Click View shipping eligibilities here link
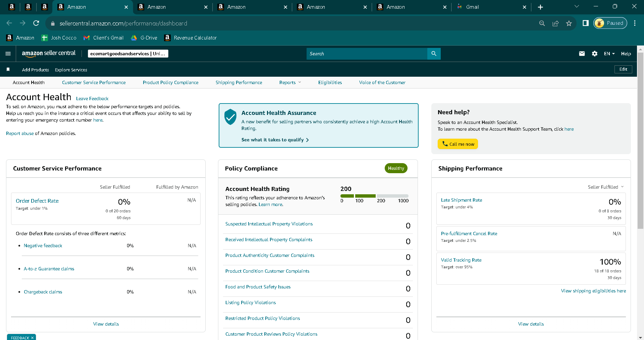The width and height of the screenshot is (644, 340). [593, 291]
